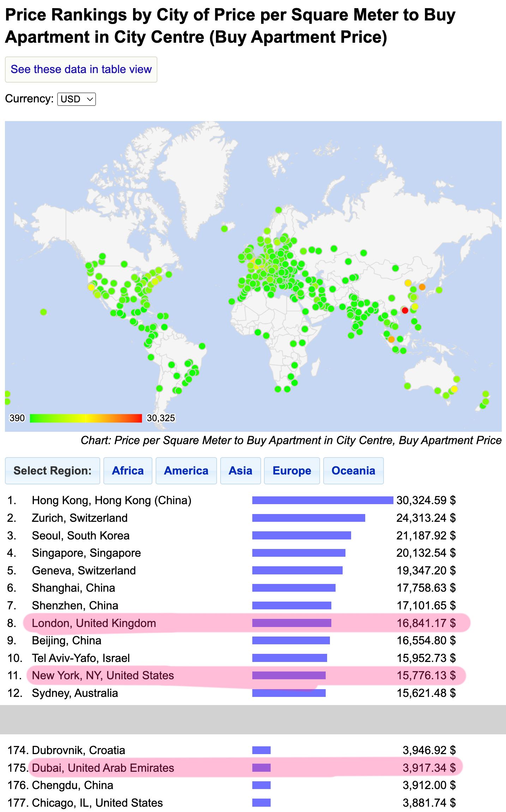Click the price value 15,776.13 $

426,675
